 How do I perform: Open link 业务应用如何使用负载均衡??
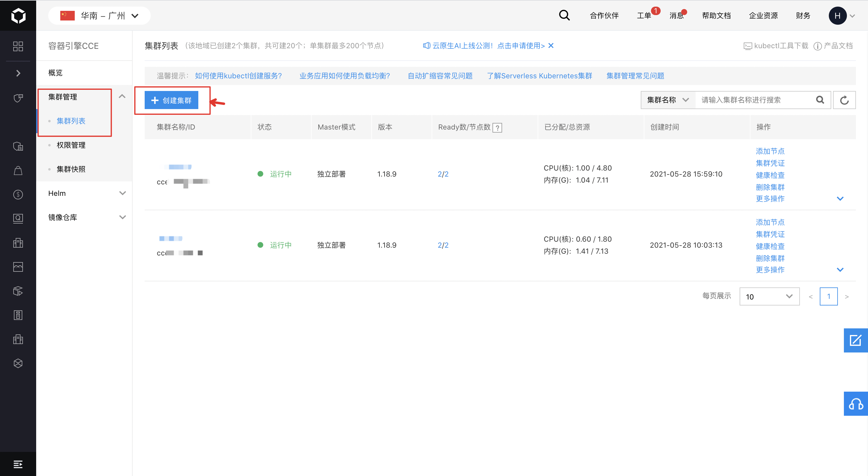pos(344,76)
